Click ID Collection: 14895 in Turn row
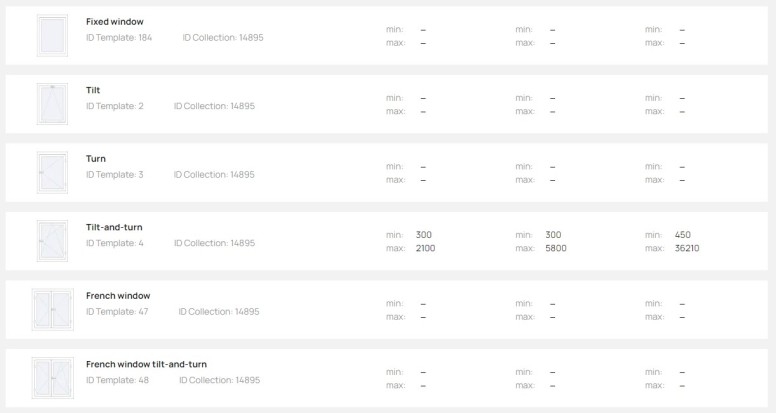This screenshot has height=413, width=776. click(x=214, y=175)
